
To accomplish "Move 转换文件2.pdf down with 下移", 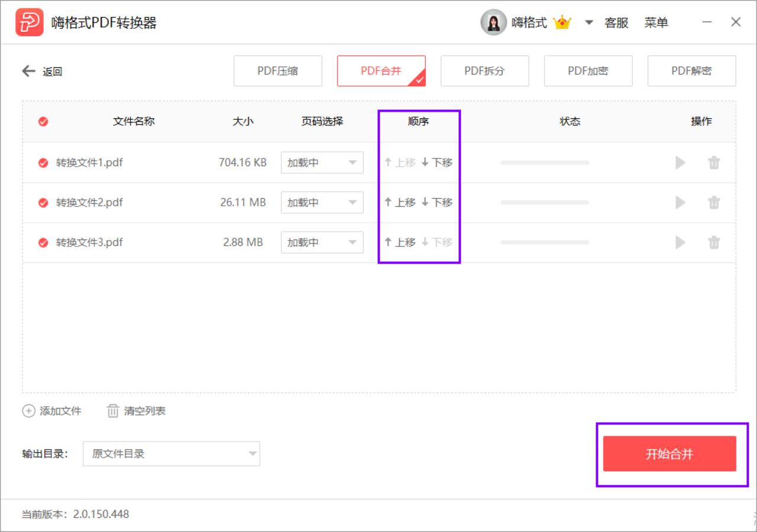I will click(437, 203).
